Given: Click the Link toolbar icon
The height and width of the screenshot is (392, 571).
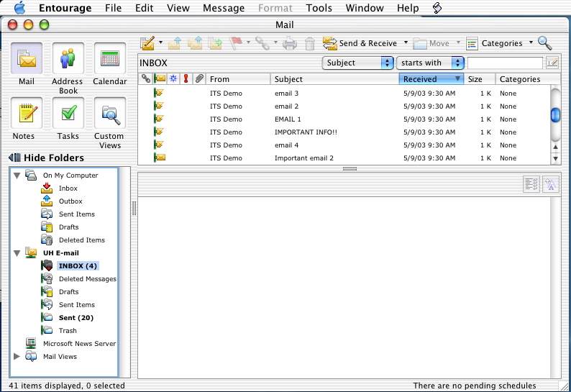Looking at the screenshot, I should pos(262,43).
